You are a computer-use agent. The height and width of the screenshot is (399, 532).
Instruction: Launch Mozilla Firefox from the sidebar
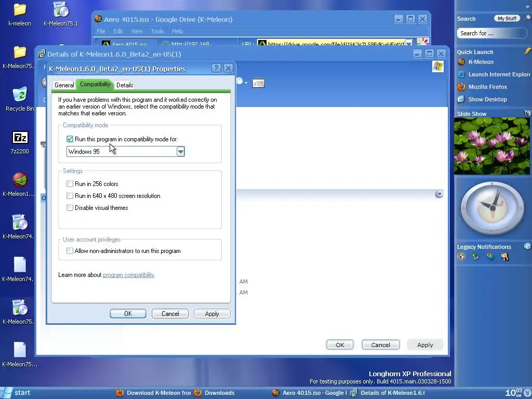tap(482, 87)
